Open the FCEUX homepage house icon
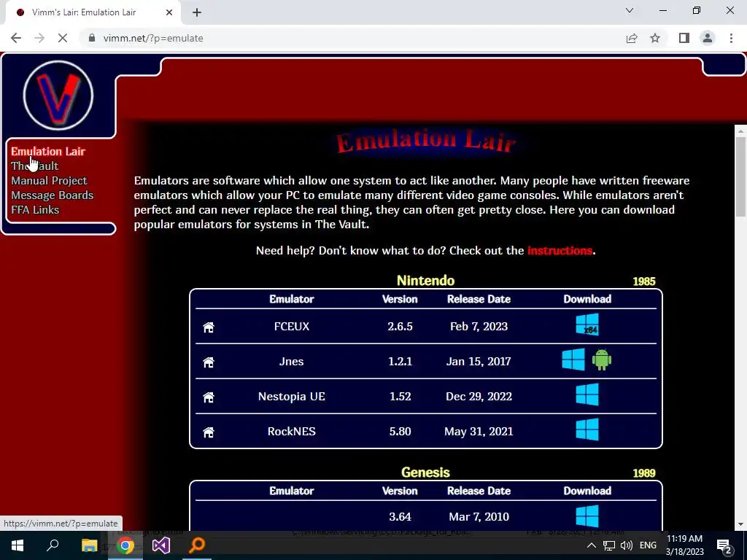 [x=209, y=327]
